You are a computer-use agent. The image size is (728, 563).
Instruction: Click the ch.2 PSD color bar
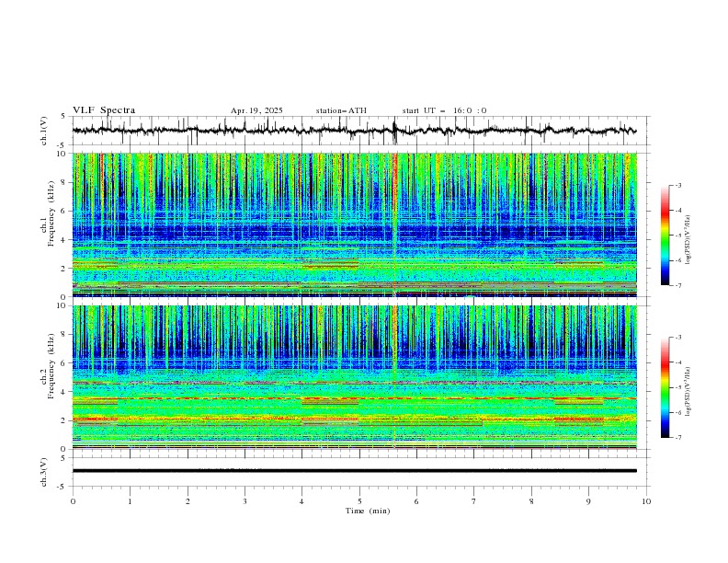point(665,387)
